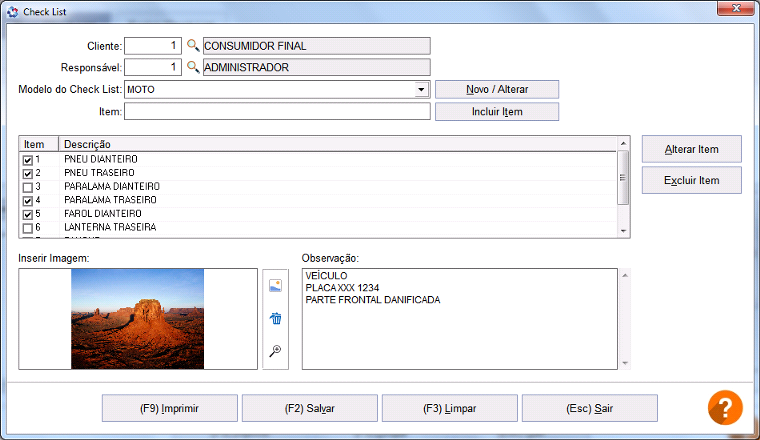Uncheck item 5 FAROL DIANTEIRO
760x440 pixels.
coord(28,214)
